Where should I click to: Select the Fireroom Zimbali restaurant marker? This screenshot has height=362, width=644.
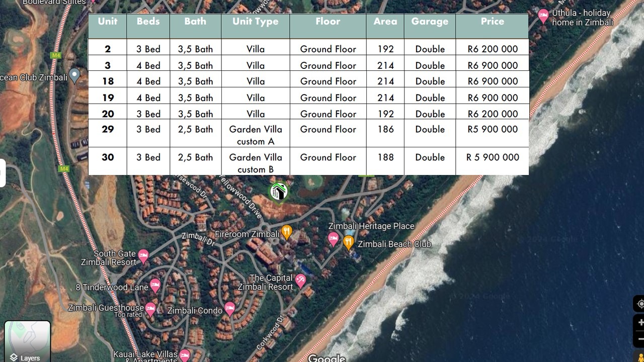coord(286,232)
